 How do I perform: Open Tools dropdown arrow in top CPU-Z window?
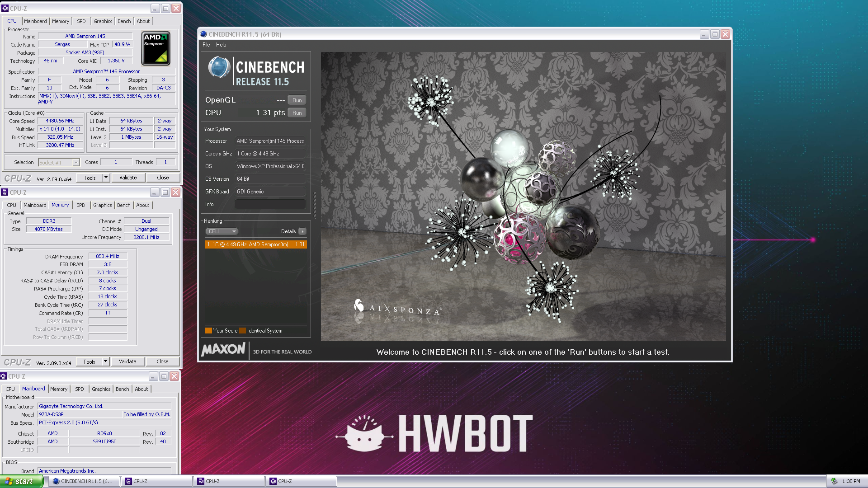point(106,178)
